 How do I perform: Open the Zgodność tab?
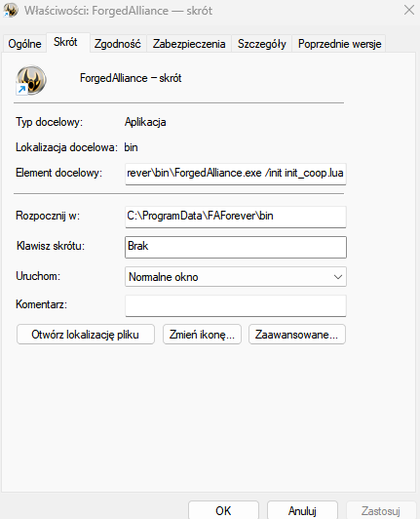pos(118,44)
